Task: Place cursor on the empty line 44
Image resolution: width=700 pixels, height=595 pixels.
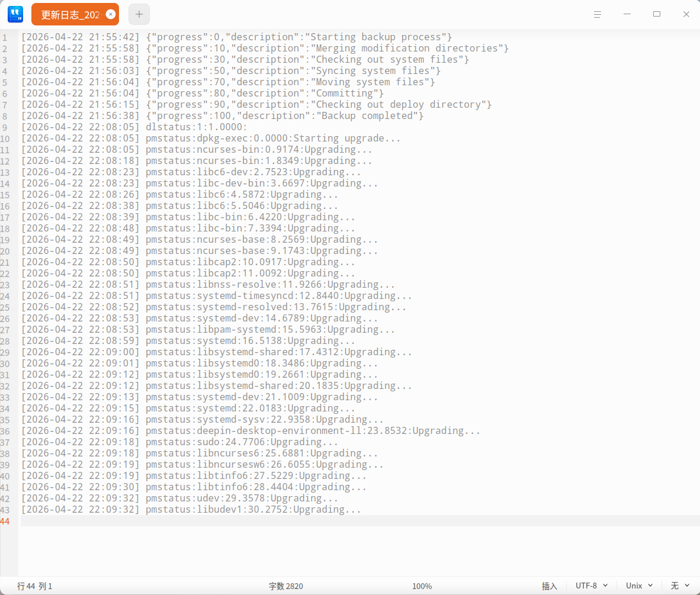Action: [x=59, y=521]
